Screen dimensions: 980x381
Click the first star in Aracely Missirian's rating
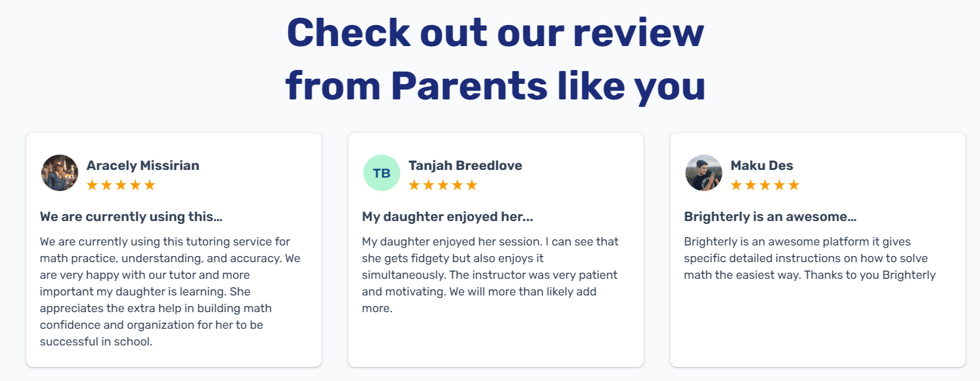pyautogui.click(x=92, y=185)
